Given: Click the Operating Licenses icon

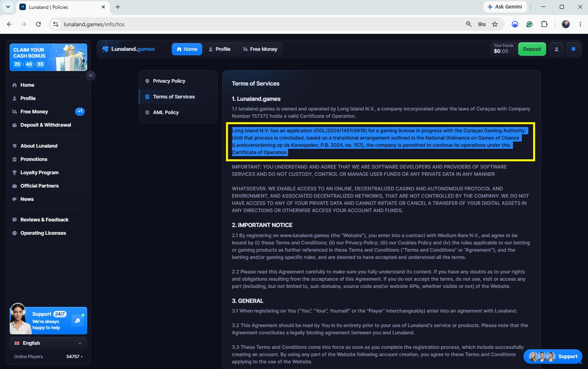Looking at the screenshot, I should coord(15,233).
